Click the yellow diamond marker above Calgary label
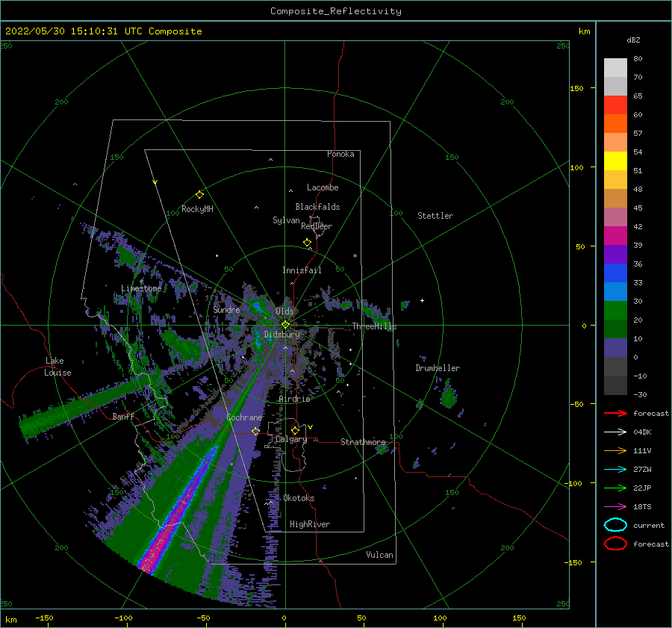 click(x=295, y=430)
